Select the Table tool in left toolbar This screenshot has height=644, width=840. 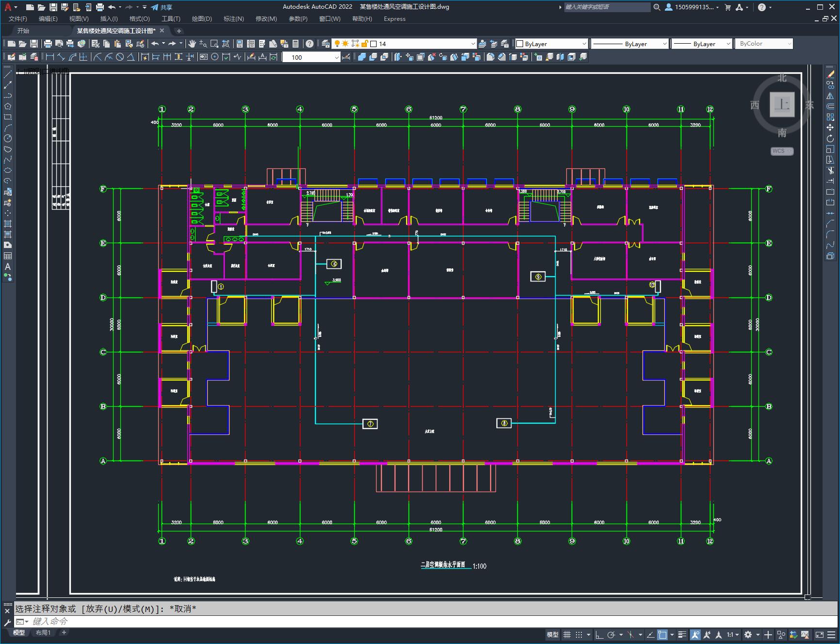coord(8,256)
